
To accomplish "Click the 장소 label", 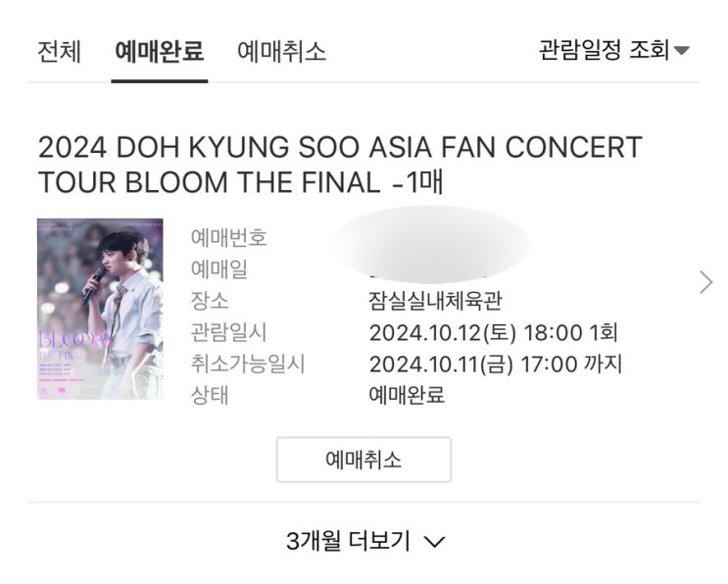I will pos(210,300).
